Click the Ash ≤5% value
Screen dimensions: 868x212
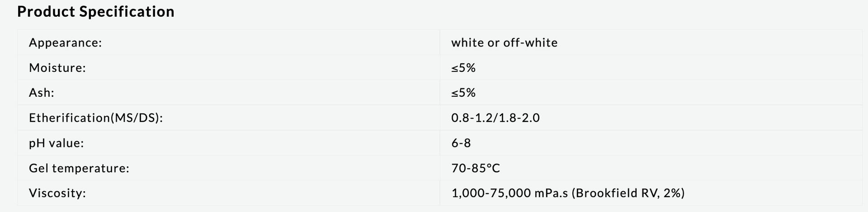463,93
